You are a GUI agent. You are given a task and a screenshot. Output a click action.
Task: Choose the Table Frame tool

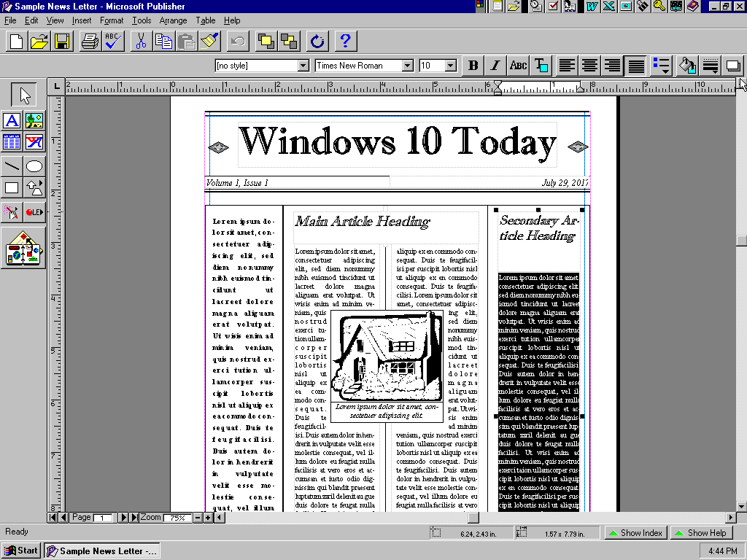[12, 142]
